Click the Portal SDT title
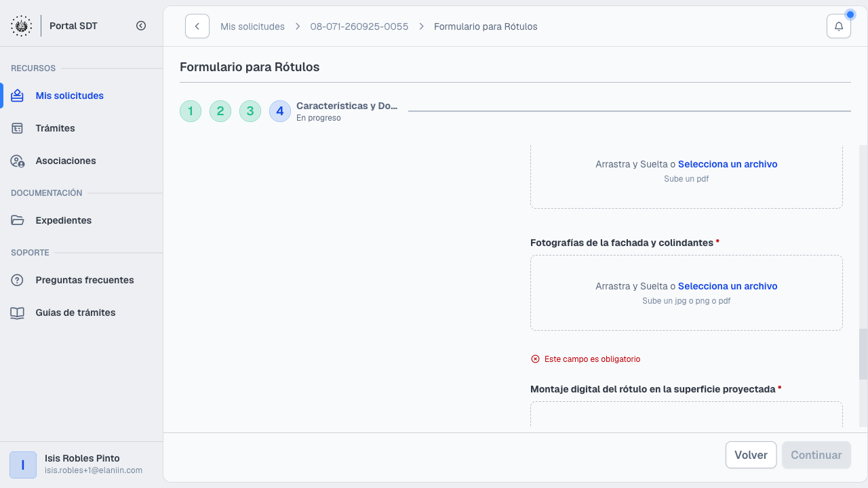868x488 pixels. pyautogui.click(x=73, y=26)
